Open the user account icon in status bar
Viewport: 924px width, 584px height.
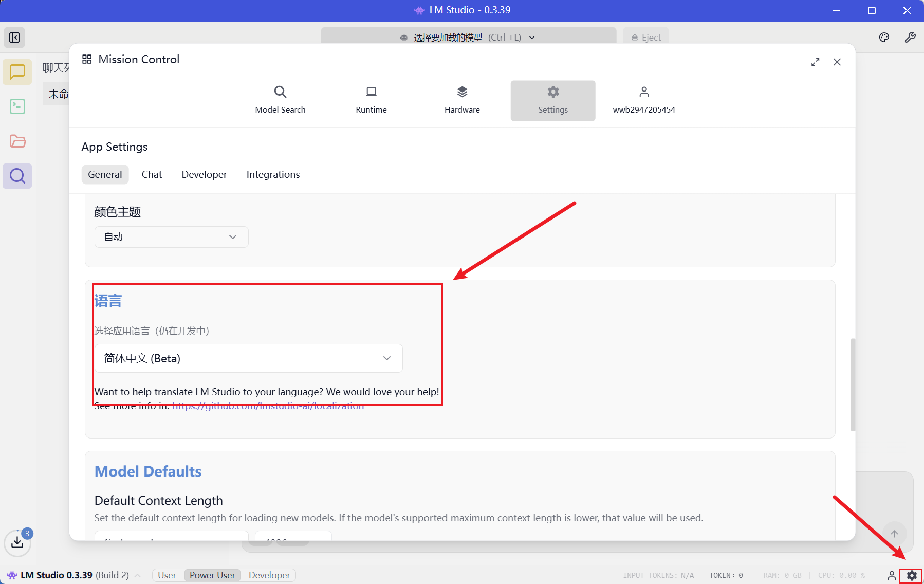892,575
